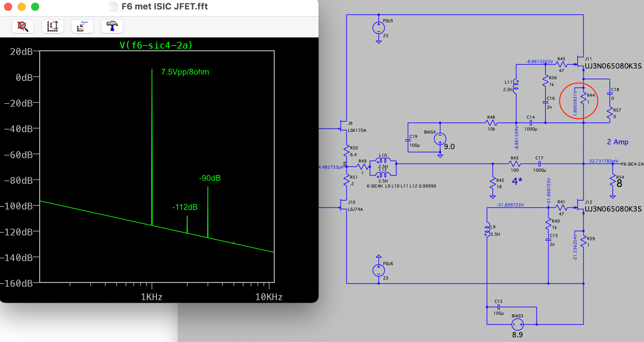Screen dimensions: 644x342
Task: Click the V(f6-sic4-2a) trace label
Action: click(x=156, y=45)
